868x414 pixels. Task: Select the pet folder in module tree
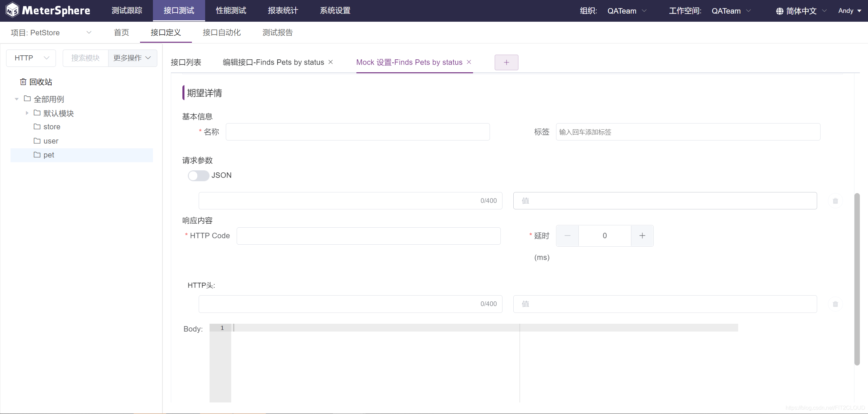pyautogui.click(x=48, y=155)
